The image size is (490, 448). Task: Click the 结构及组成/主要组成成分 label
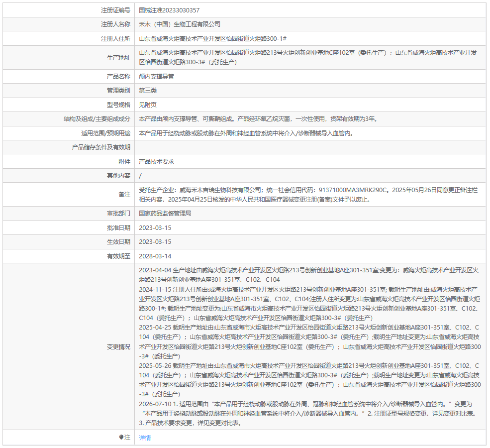tap(97, 119)
